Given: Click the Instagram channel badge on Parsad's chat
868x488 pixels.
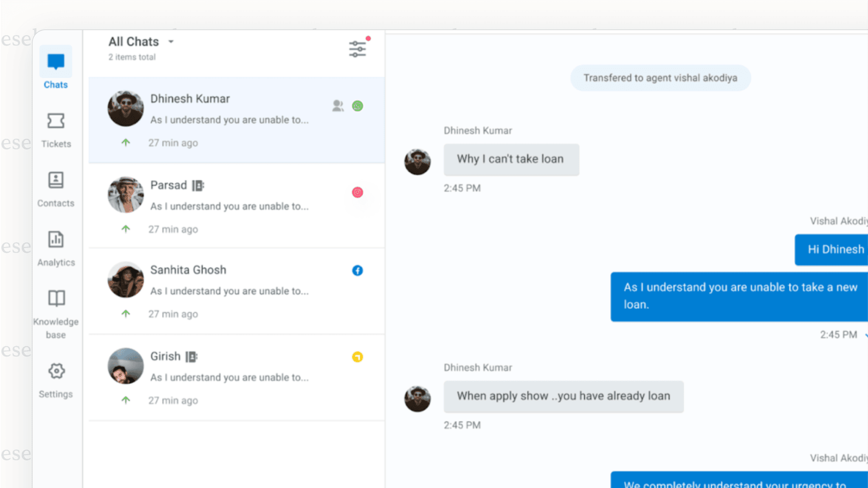Looking at the screenshot, I should click(x=358, y=192).
